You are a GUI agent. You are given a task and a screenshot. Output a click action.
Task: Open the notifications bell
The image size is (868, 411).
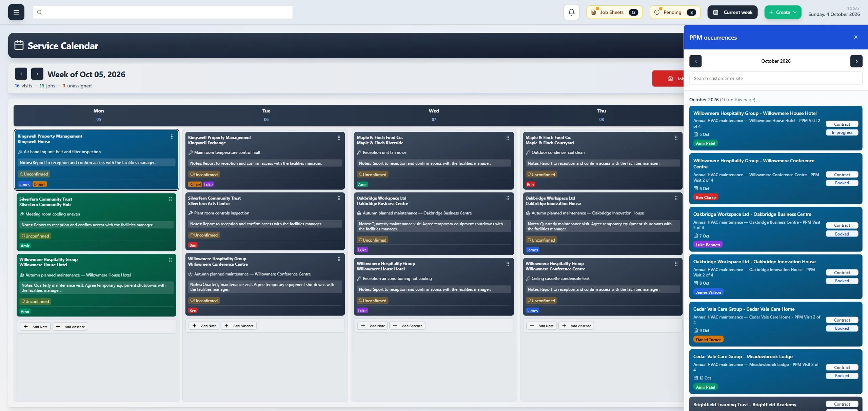click(571, 12)
